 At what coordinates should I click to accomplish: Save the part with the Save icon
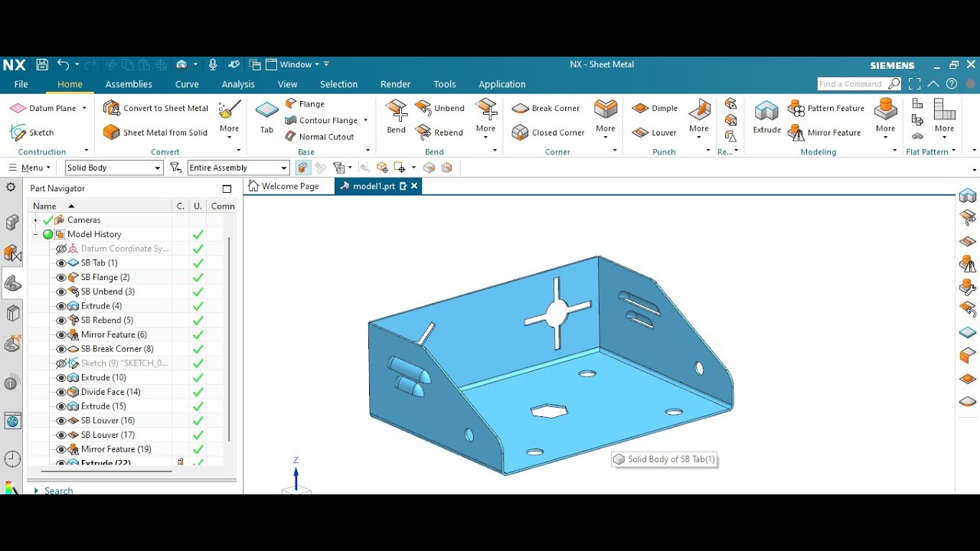(x=42, y=65)
